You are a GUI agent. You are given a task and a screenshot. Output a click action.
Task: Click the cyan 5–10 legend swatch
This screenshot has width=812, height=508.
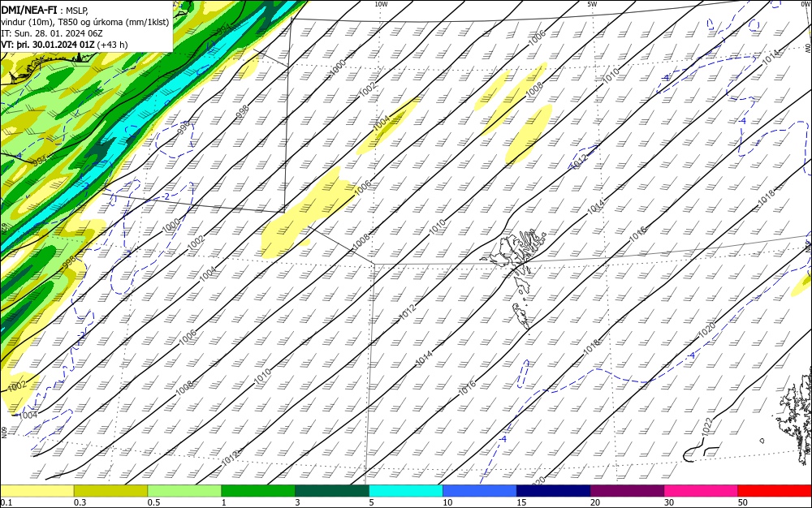pyautogui.click(x=406, y=491)
